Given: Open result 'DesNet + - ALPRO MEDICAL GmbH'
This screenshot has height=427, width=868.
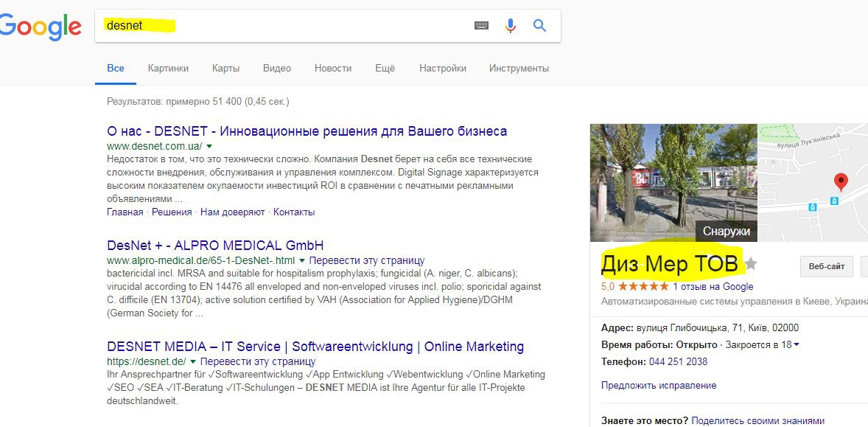Looking at the screenshot, I should [215, 246].
